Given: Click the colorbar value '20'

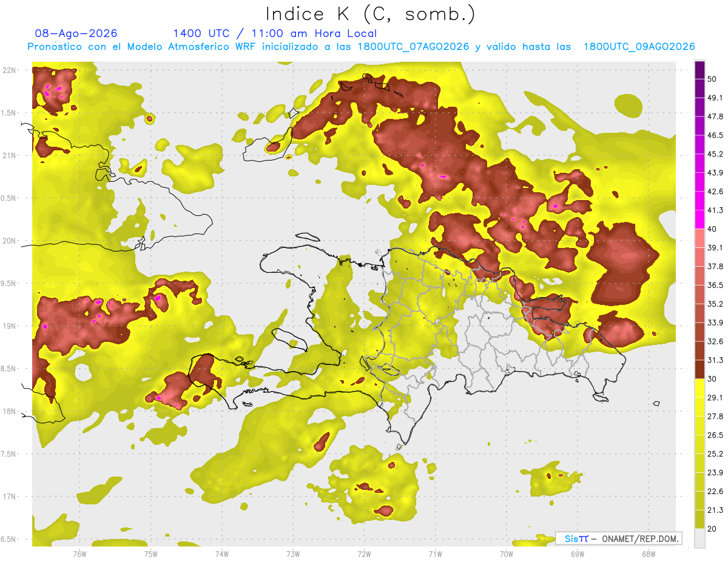Looking at the screenshot, I should click(713, 529).
